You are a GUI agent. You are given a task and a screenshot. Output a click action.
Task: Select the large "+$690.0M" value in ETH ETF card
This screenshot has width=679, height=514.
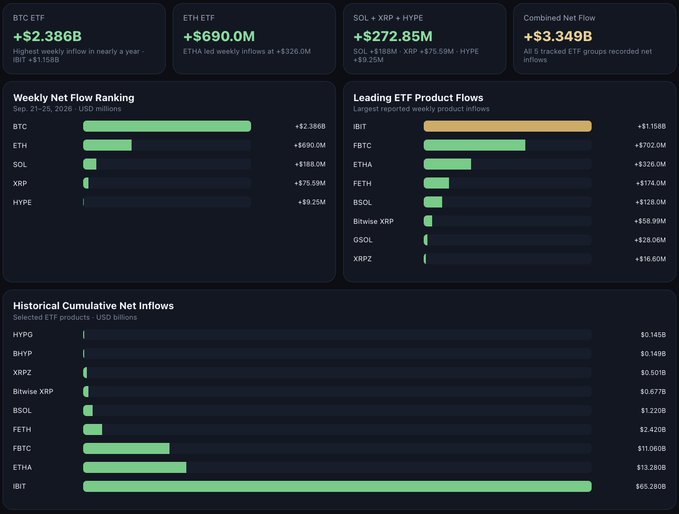tap(219, 36)
